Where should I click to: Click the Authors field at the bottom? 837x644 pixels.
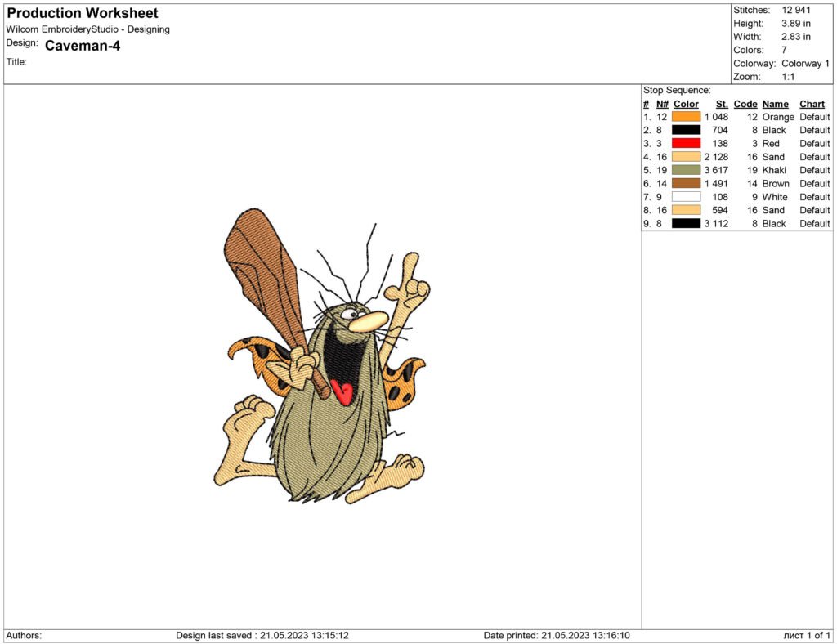(20, 634)
